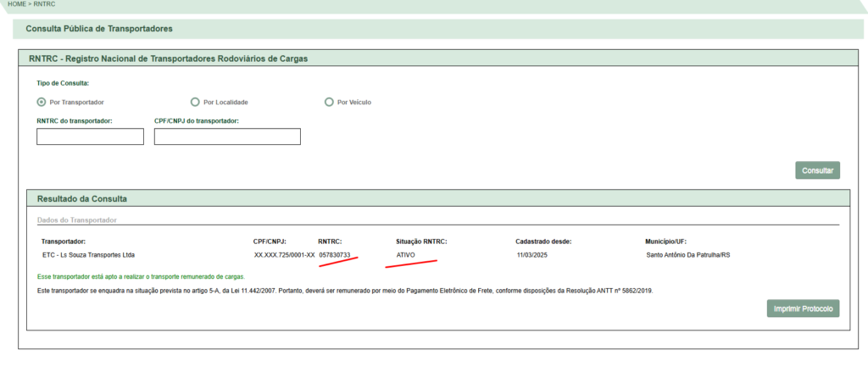Click the Imprimir Protocolo button
This screenshot has height=372, width=868.
(x=803, y=308)
